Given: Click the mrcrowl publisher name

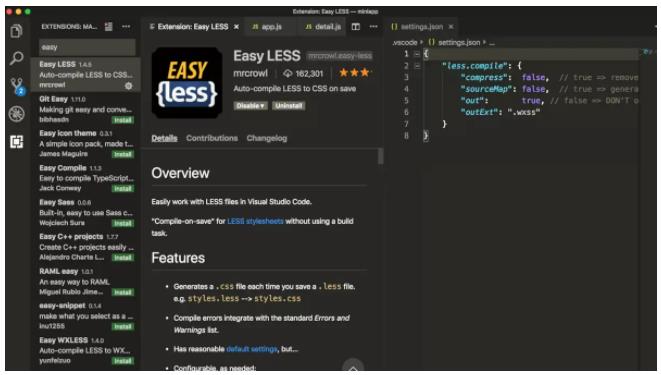Looking at the screenshot, I should (250, 73).
